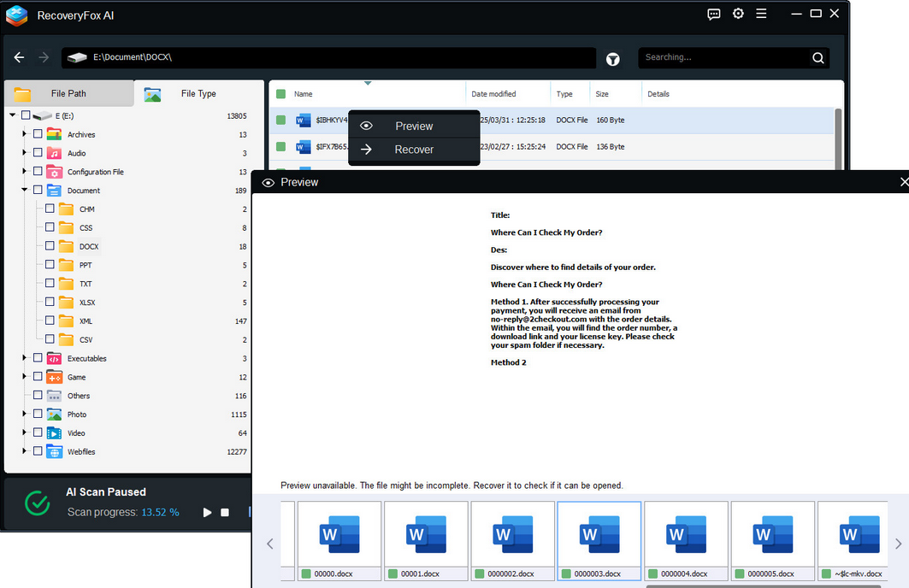
Task: Open settings gear in title bar
Action: click(738, 14)
